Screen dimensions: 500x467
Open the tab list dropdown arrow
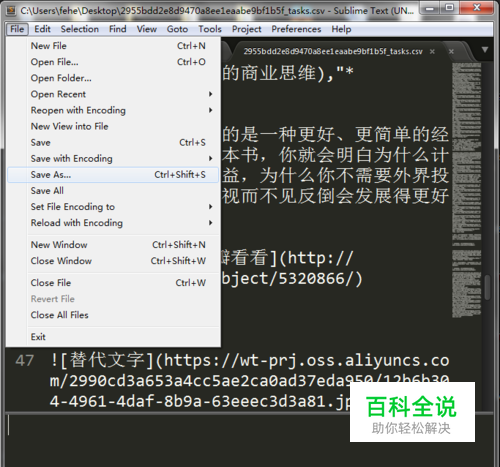tap(485, 50)
